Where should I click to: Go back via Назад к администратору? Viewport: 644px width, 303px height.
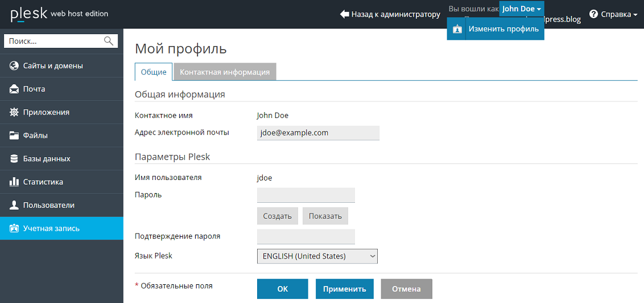point(390,14)
